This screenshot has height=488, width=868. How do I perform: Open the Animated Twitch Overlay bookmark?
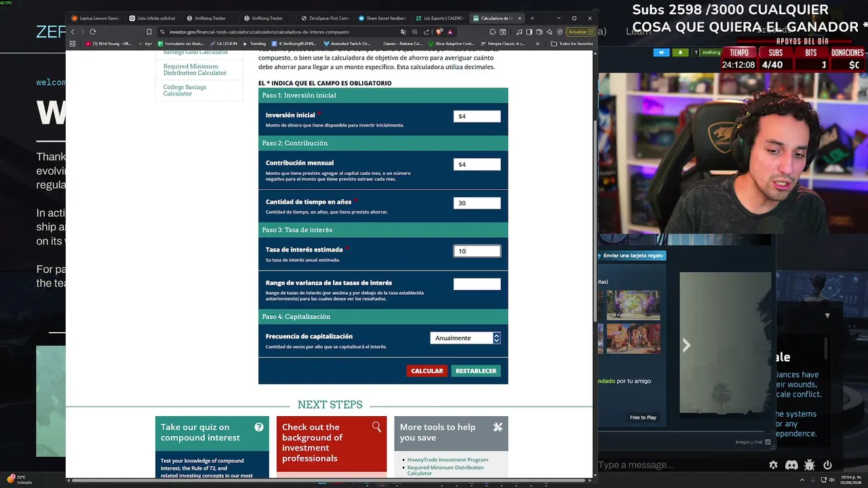[347, 43]
